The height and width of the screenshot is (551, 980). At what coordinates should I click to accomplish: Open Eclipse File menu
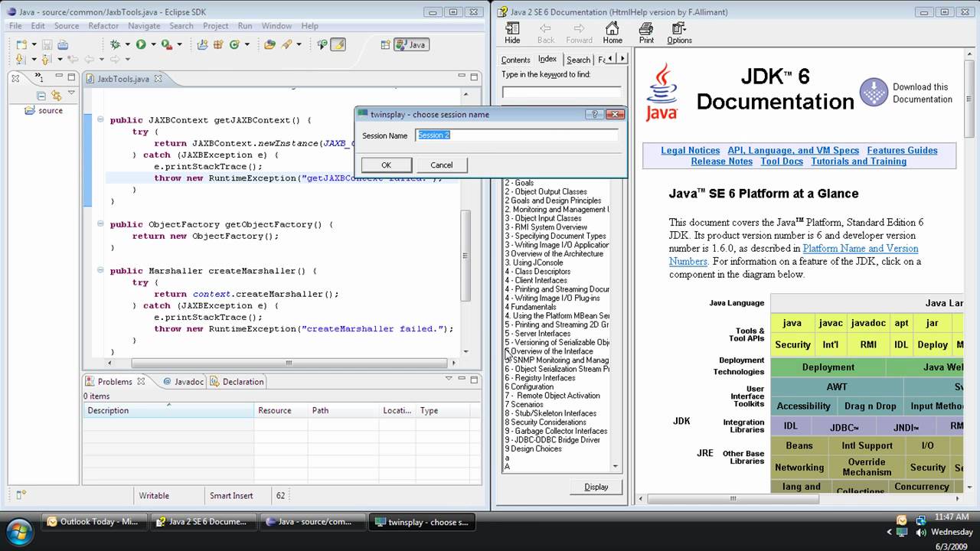pyautogui.click(x=15, y=25)
